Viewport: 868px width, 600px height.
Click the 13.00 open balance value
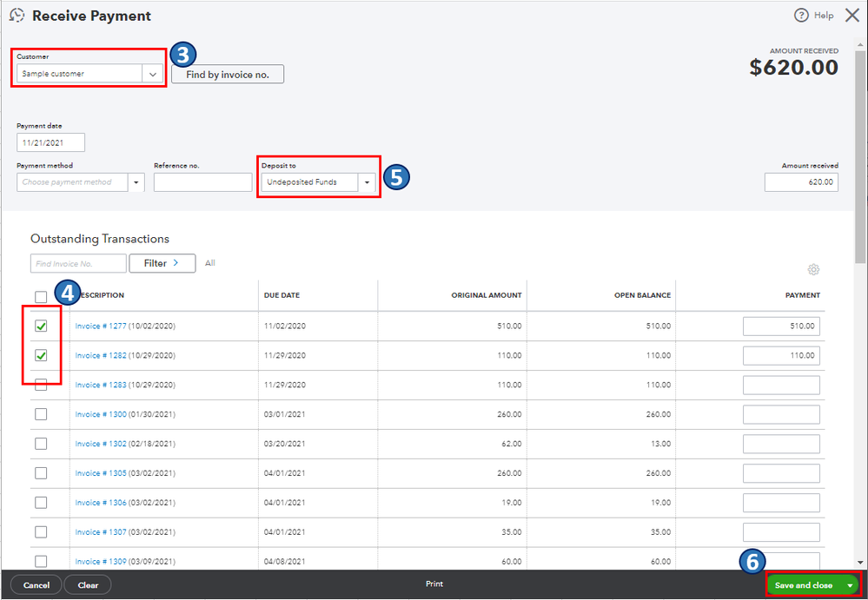661,444
